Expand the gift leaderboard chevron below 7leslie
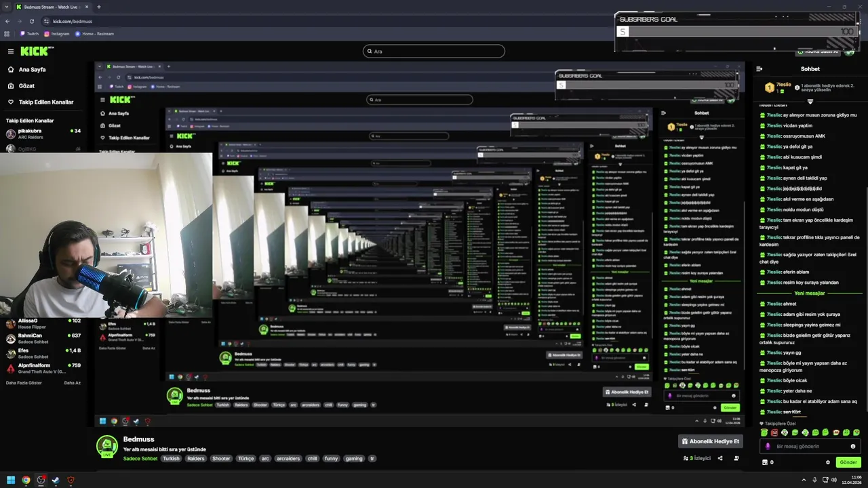The height and width of the screenshot is (488, 868). coord(810,100)
